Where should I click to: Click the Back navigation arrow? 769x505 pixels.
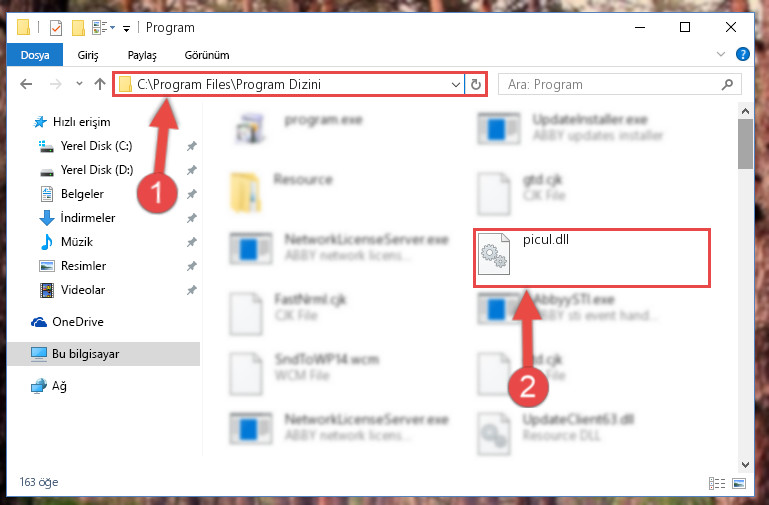[26, 84]
